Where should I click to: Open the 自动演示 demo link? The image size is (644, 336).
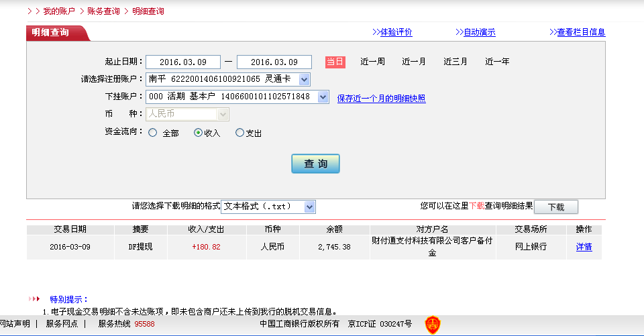coord(479,32)
